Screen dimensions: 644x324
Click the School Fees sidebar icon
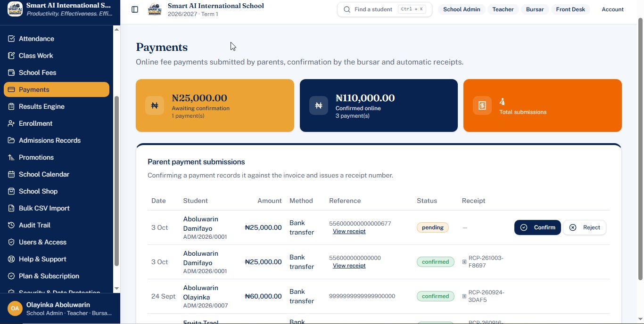(11, 73)
